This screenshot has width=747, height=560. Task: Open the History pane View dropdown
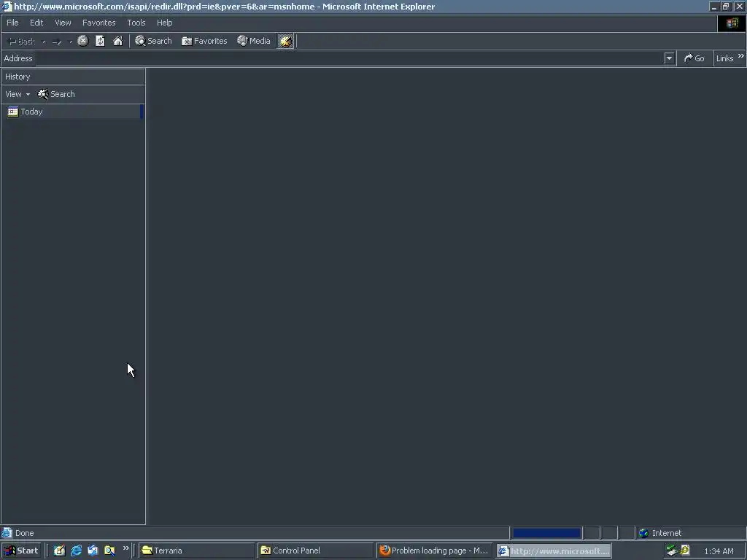pos(18,94)
